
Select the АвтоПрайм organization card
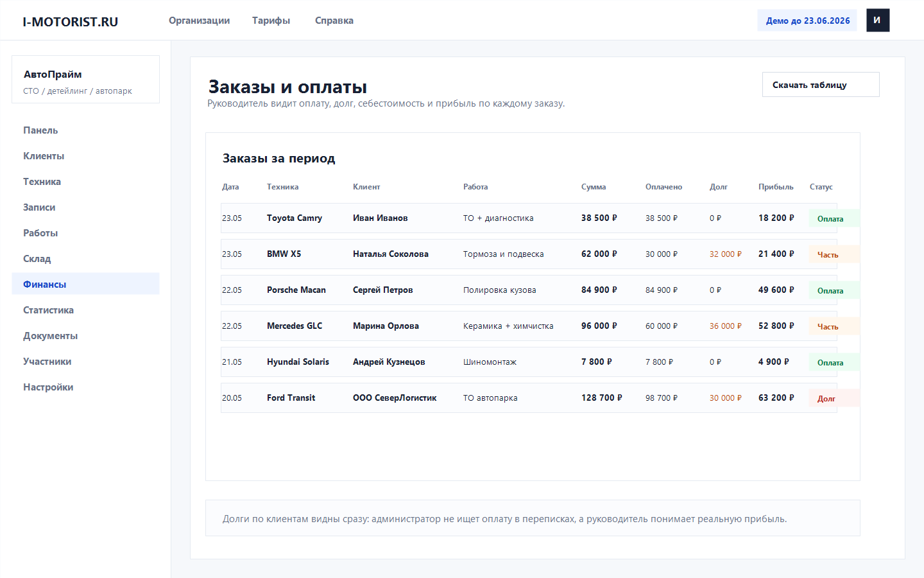[x=85, y=80]
